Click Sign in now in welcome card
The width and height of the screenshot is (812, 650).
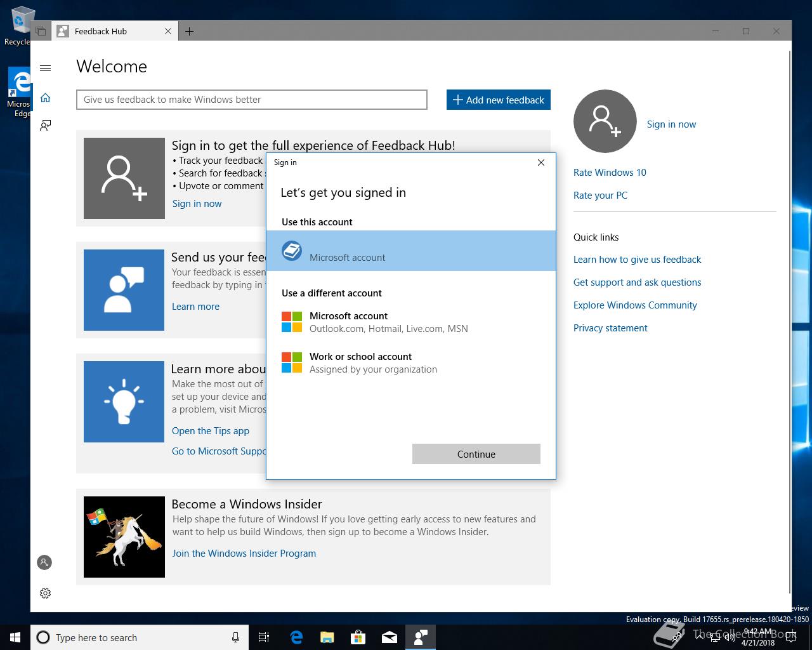197,204
